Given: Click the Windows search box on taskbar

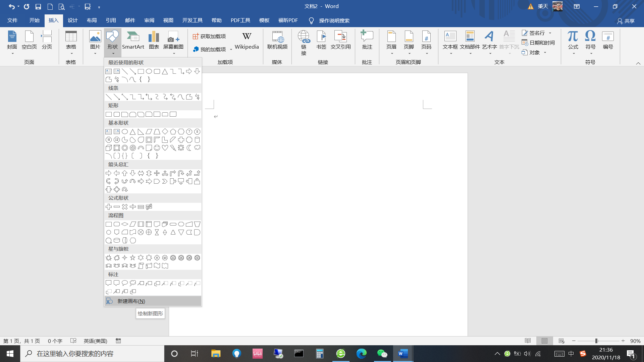Looking at the screenshot, I should point(92,354).
